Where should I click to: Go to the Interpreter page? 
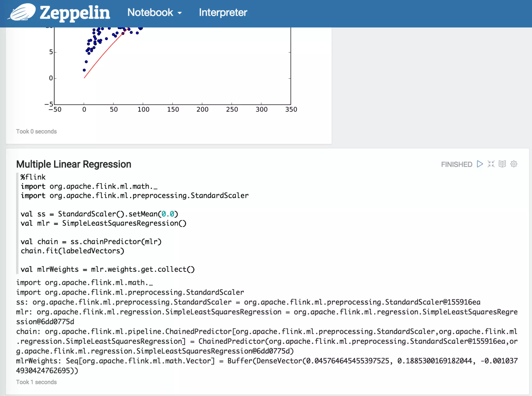[223, 12]
